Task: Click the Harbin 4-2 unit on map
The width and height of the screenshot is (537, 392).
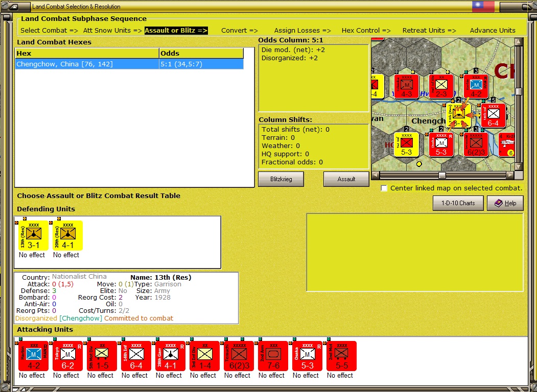Action: tap(476, 87)
